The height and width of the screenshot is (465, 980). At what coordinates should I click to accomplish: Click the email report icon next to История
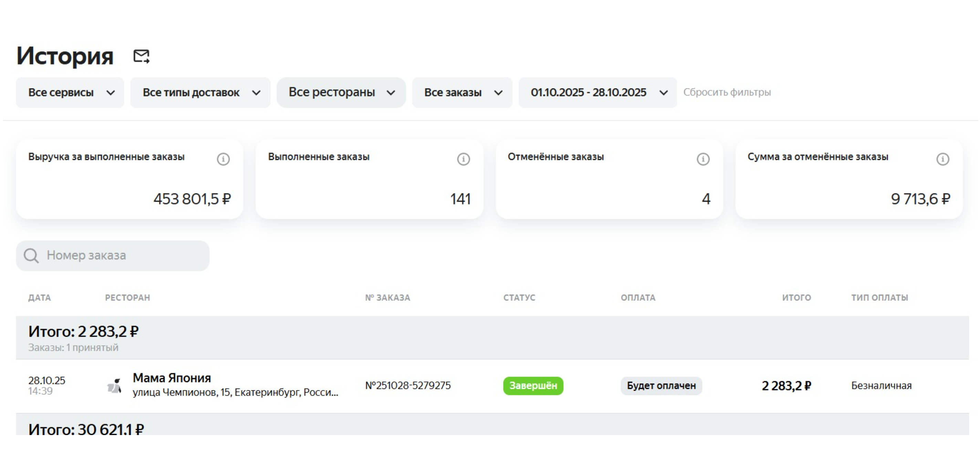coord(141,56)
